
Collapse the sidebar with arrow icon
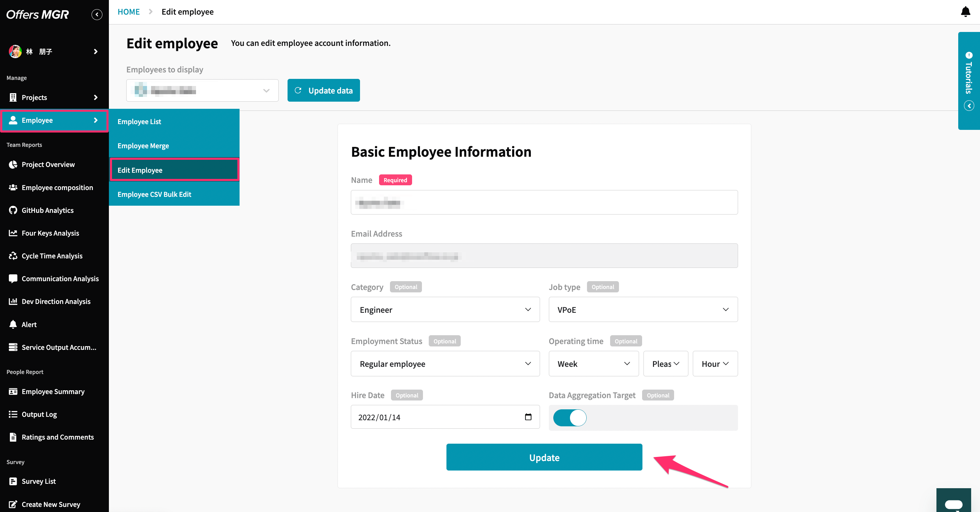point(97,14)
